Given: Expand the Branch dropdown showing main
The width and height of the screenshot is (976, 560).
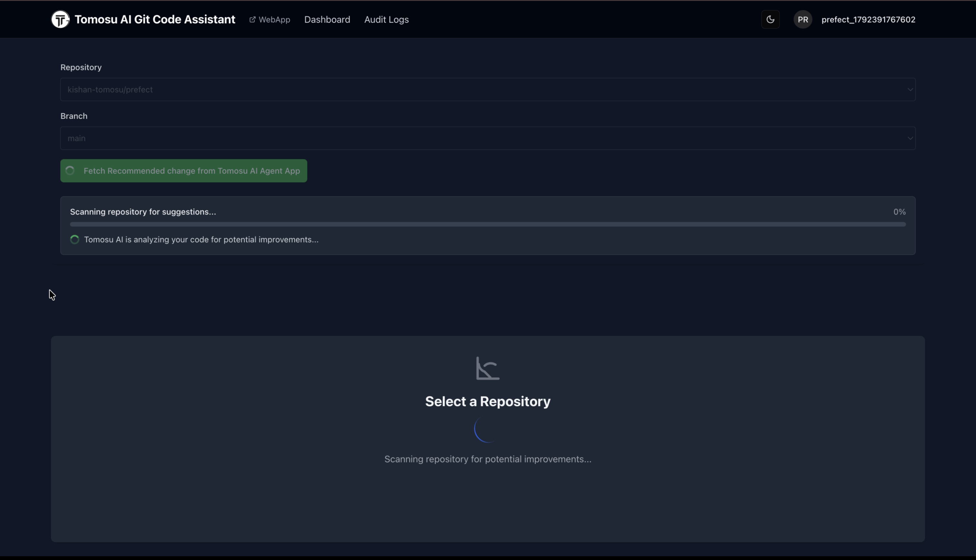Looking at the screenshot, I should (x=488, y=138).
